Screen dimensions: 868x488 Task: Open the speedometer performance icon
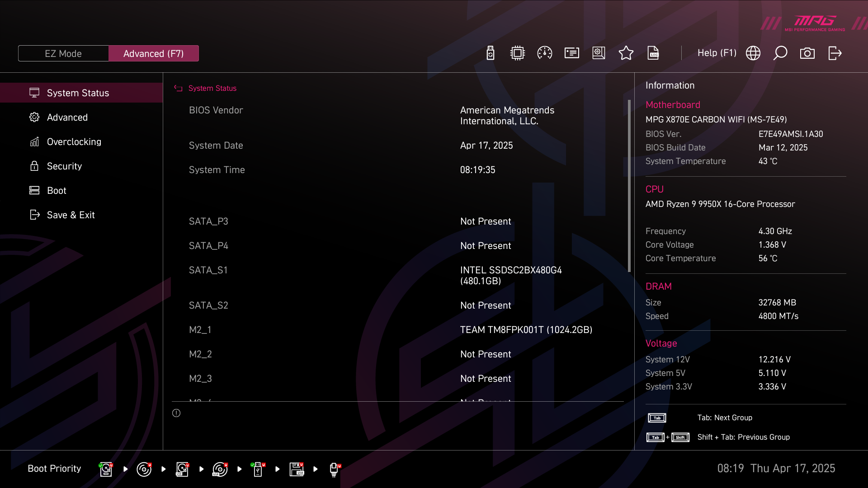544,53
